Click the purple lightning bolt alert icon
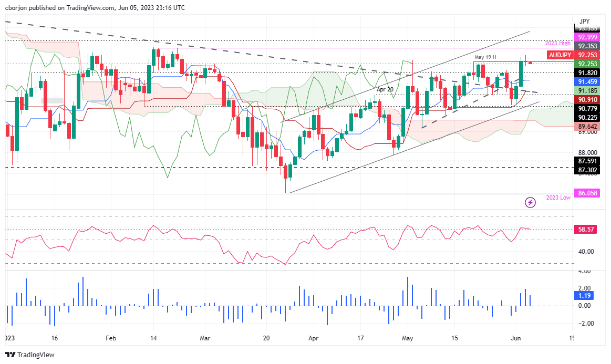The image size is (611, 364). pyautogui.click(x=530, y=203)
